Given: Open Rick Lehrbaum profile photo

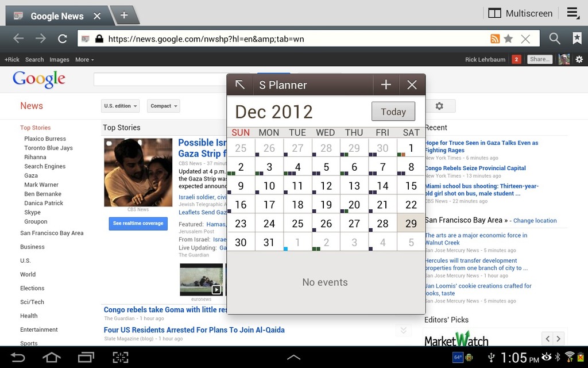Looking at the screenshot, I should (564, 59).
